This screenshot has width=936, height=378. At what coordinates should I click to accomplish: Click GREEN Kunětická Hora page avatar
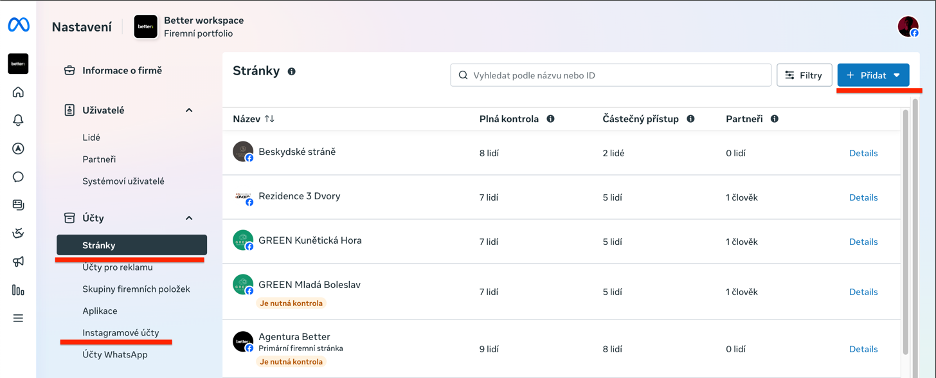243,241
